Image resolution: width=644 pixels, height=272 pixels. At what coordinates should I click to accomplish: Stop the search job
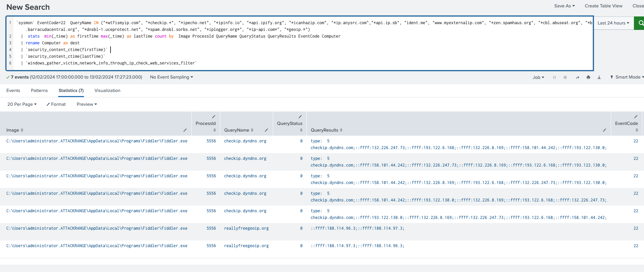point(565,77)
